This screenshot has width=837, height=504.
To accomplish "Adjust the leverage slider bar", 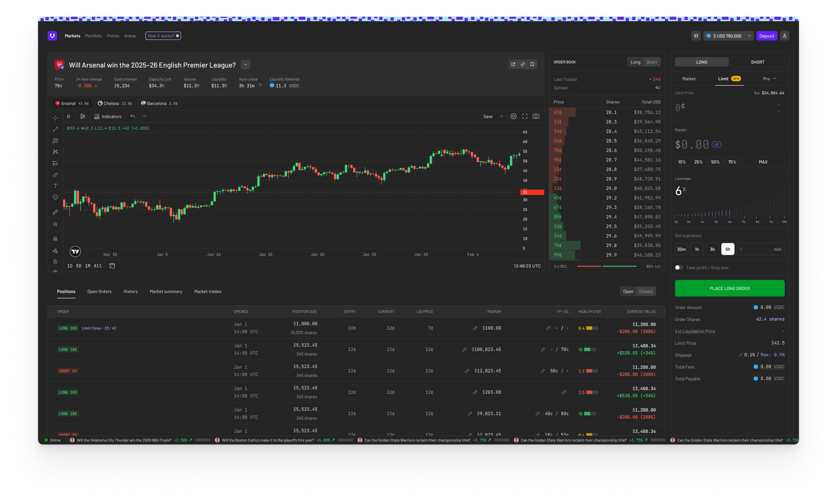I will pos(729,212).
